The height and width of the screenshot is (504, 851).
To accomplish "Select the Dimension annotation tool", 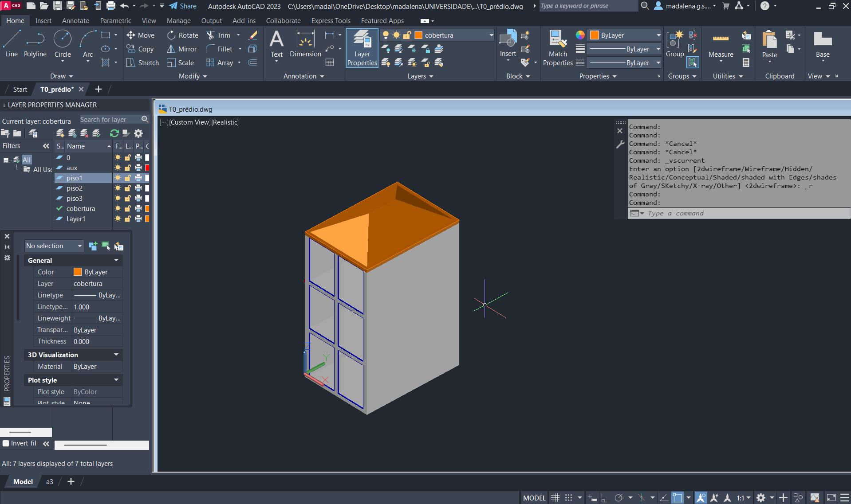I will click(305, 44).
